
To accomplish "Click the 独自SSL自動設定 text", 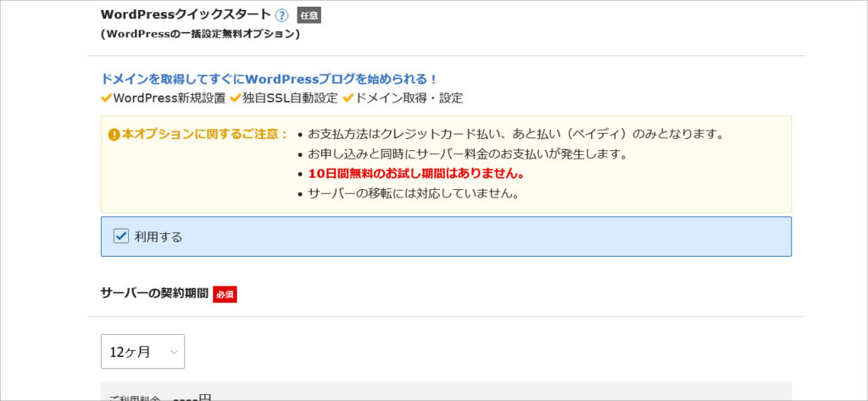I will [x=290, y=98].
